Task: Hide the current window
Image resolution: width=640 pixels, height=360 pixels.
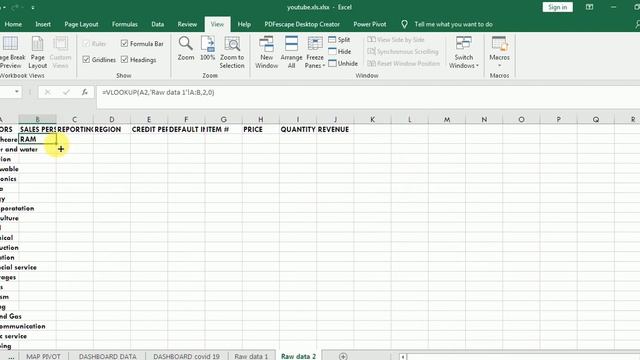Action: (x=340, y=51)
